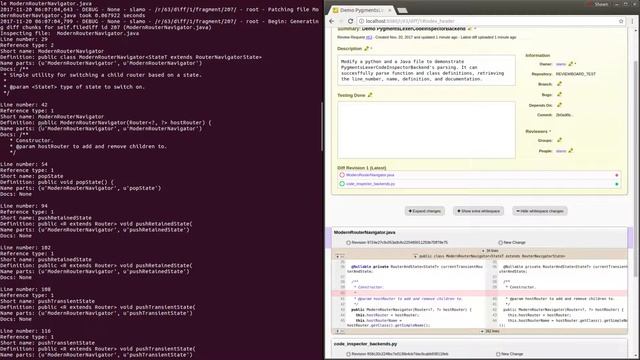Click the empty Testing Done text box
The width and height of the screenshot is (640, 360).
pyautogui.click(x=426, y=130)
